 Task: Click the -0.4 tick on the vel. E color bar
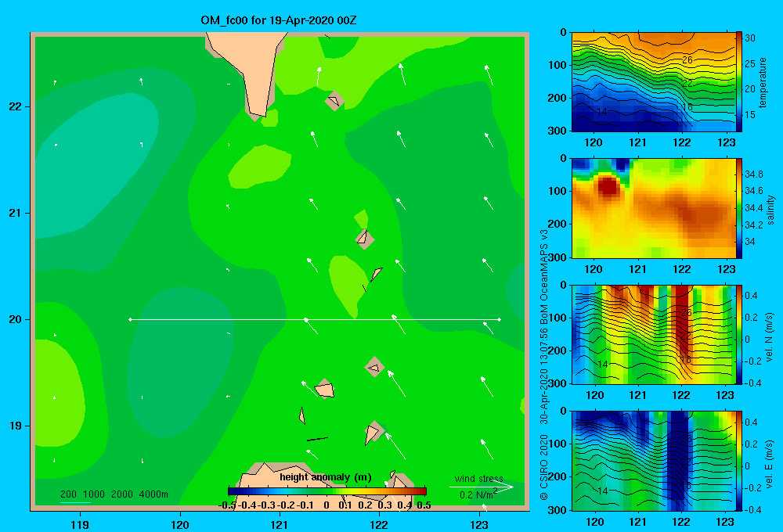tap(752, 509)
